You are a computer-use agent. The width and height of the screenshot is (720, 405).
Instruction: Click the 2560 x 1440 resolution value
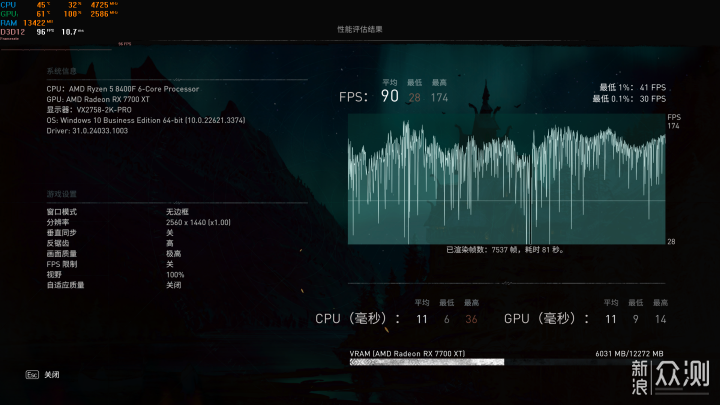click(198, 222)
